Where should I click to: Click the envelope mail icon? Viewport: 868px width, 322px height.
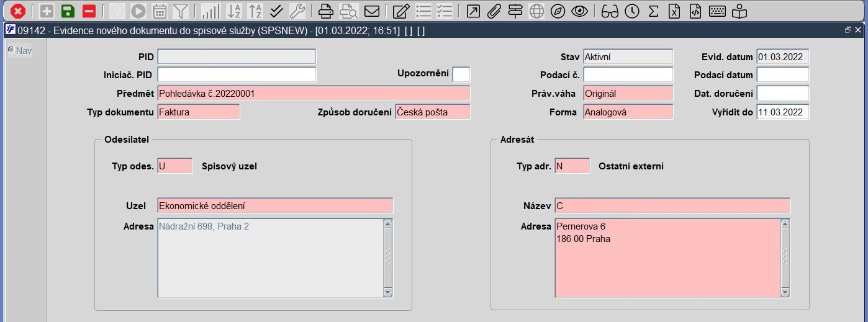pos(372,11)
